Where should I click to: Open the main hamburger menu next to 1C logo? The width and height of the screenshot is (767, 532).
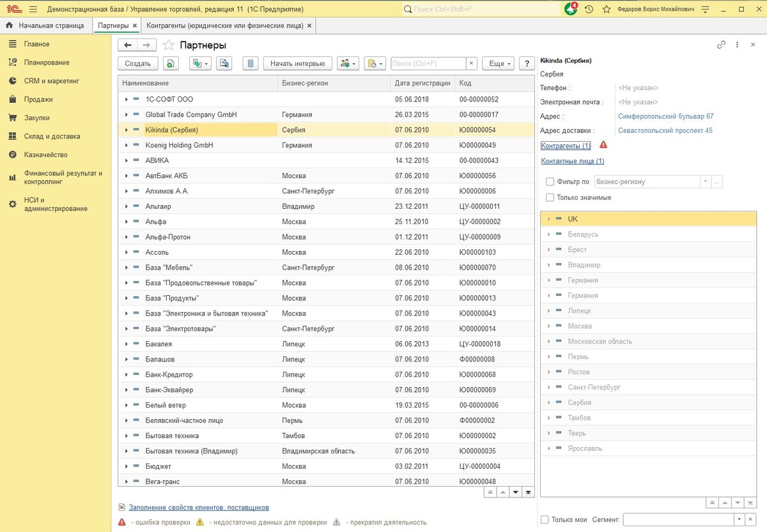(x=33, y=10)
